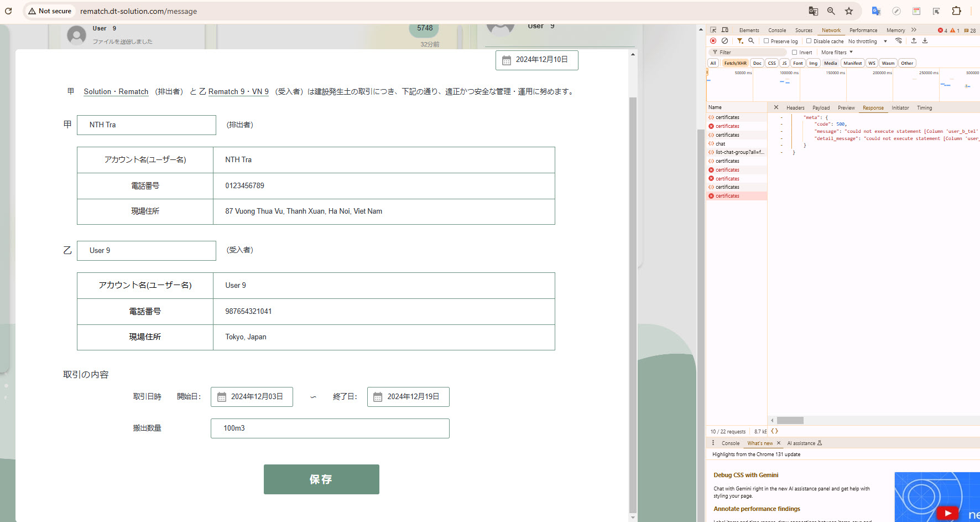Expand the More filters dropdown
The height and width of the screenshot is (522, 980).
(x=837, y=53)
